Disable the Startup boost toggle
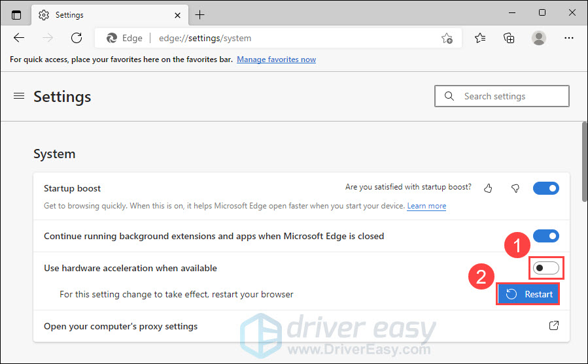Image resolution: width=588 pixels, height=364 pixels. click(x=545, y=188)
